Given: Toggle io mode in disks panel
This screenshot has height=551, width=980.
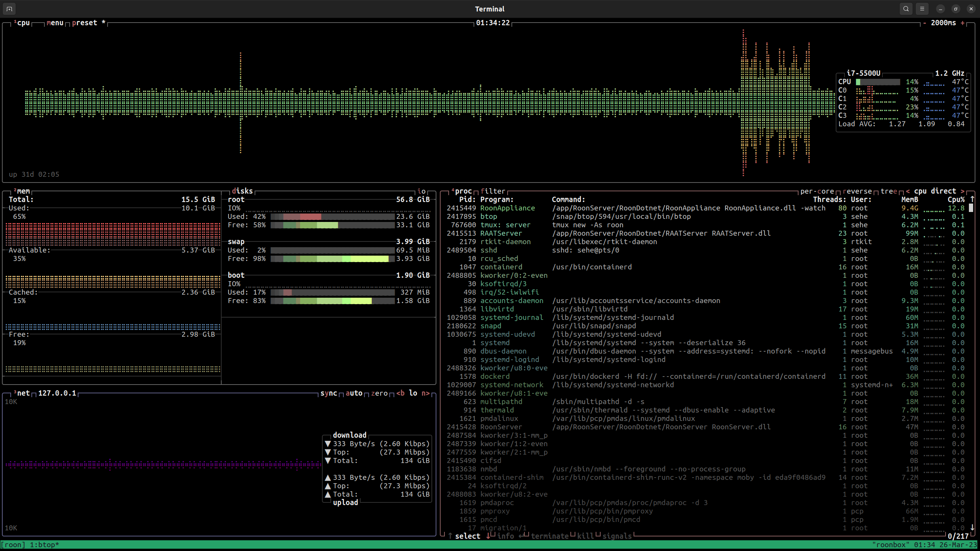Looking at the screenshot, I should coord(421,191).
